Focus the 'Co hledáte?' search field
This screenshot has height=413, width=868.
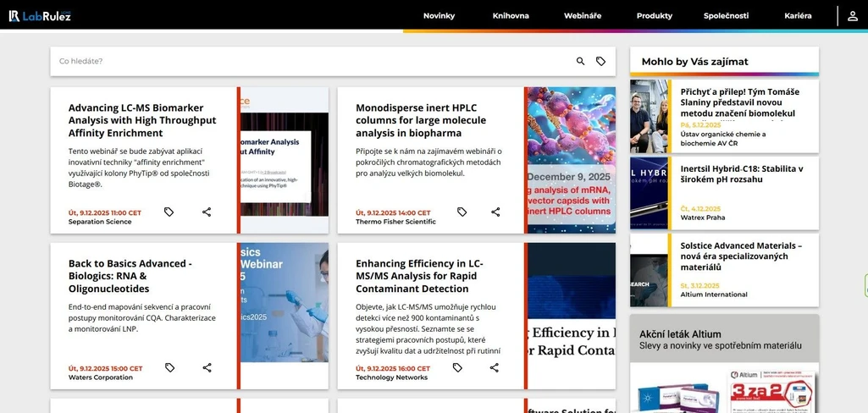tap(312, 62)
